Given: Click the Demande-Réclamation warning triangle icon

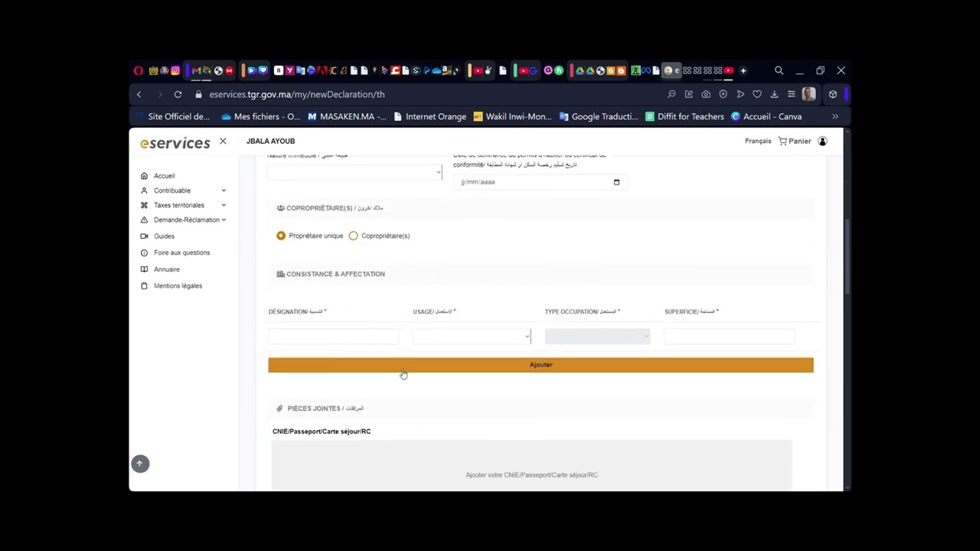Looking at the screenshot, I should [144, 220].
